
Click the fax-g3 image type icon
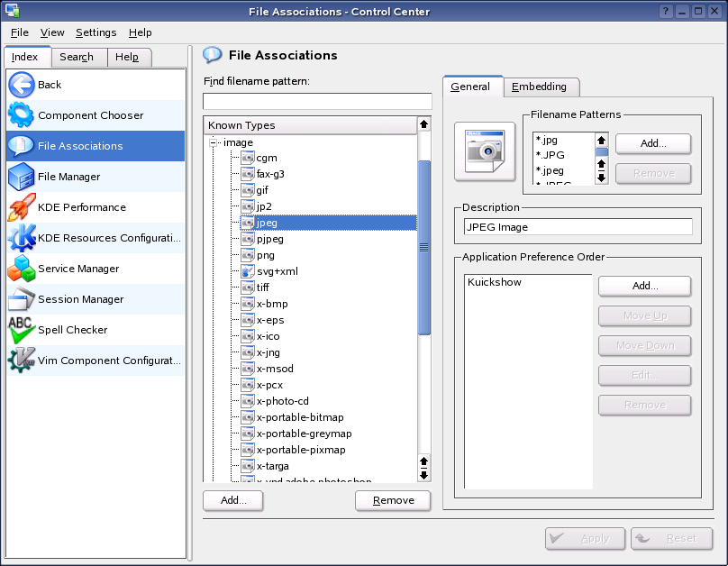(x=248, y=174)
